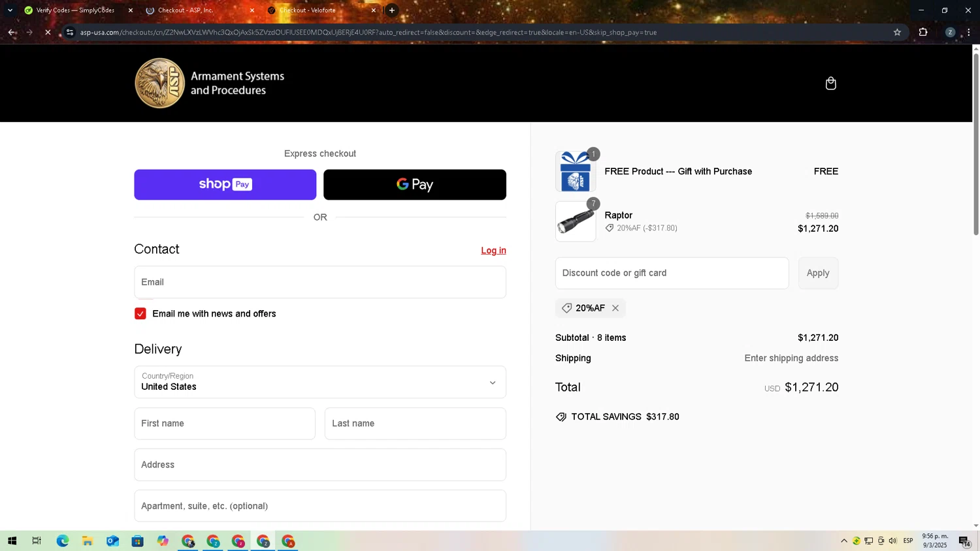The image size is (980, 551).
Task: Open File Explorer from taskbar
Action: pyautogui.click(x=87, y=541)
